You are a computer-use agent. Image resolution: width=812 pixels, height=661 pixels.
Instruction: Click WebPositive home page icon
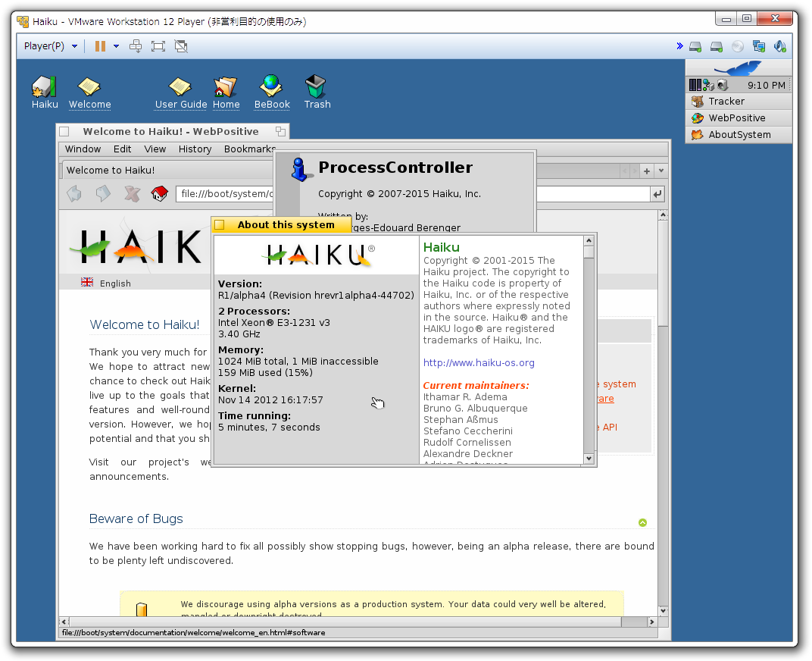point(160,194)
